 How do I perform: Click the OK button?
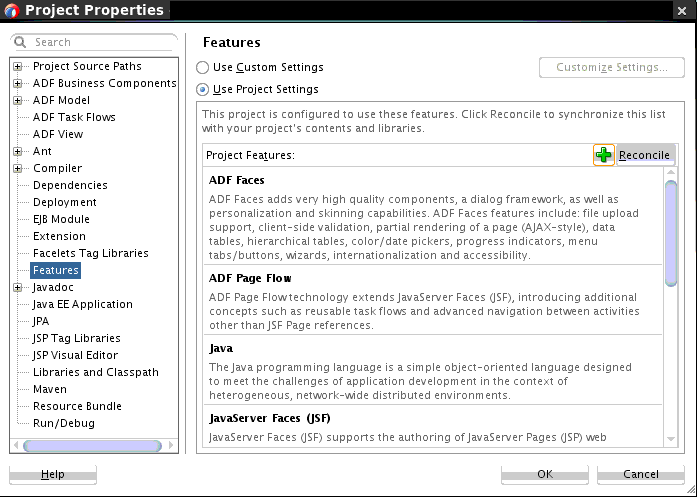(x=545, y=474)
